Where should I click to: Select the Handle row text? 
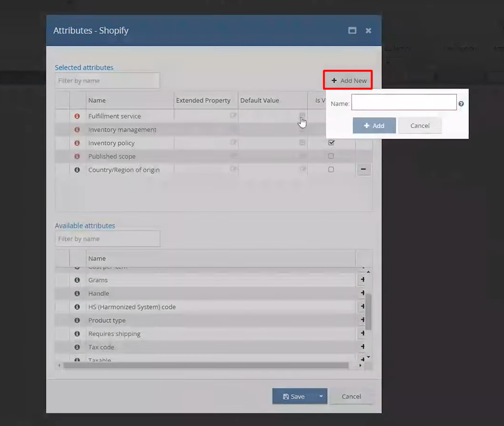(x=99, y=293)
